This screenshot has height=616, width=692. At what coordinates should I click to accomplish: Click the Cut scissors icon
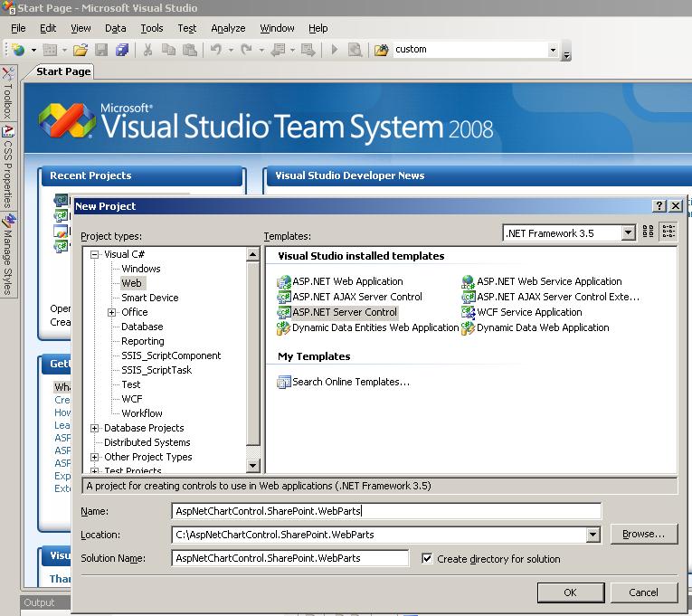(x=147, y=50)
